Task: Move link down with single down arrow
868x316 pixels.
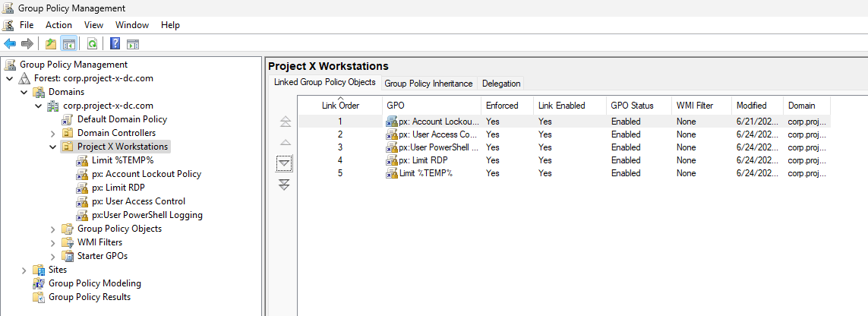Action: point(285,163)
